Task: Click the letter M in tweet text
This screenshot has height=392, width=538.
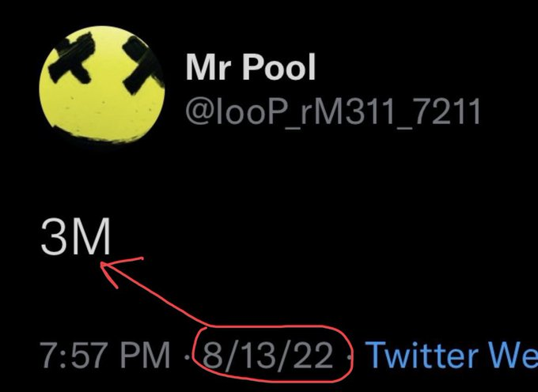Action: click(91, 236)
